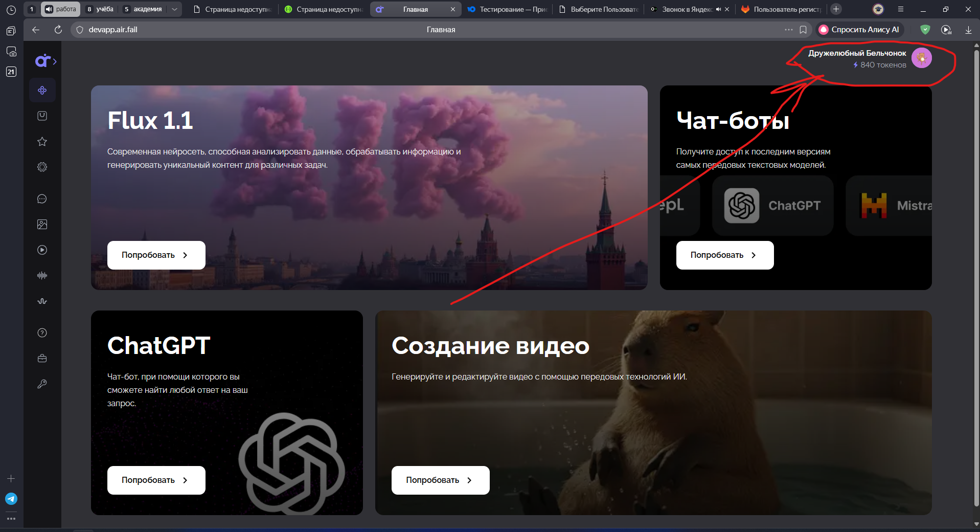Open the video play section in sidebar

click(x=42, y=250)
